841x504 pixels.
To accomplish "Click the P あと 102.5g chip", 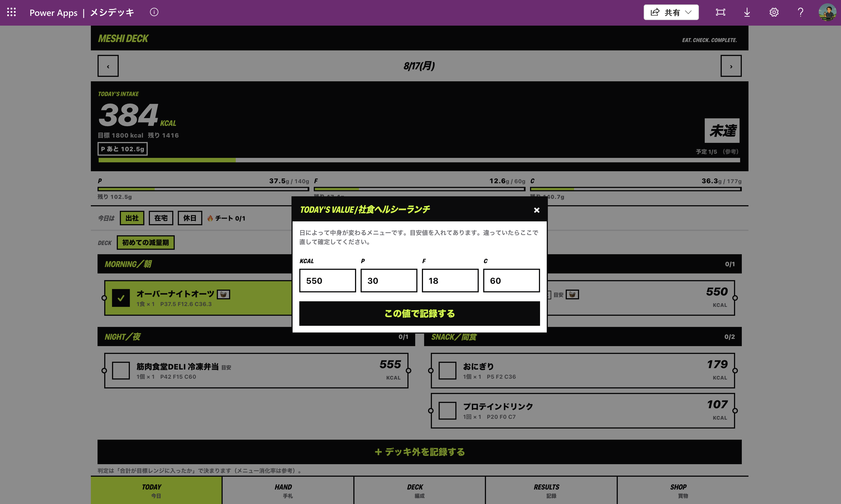I will coord(122,149).
